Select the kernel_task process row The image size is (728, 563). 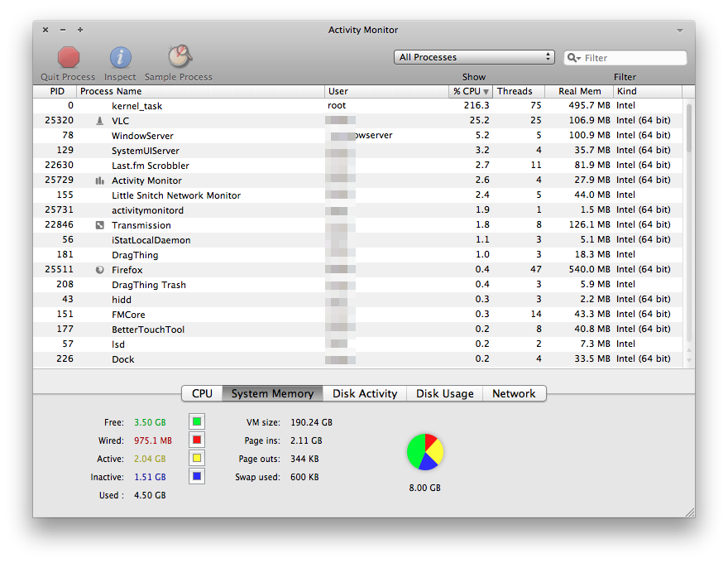click(x=358, y=106)
